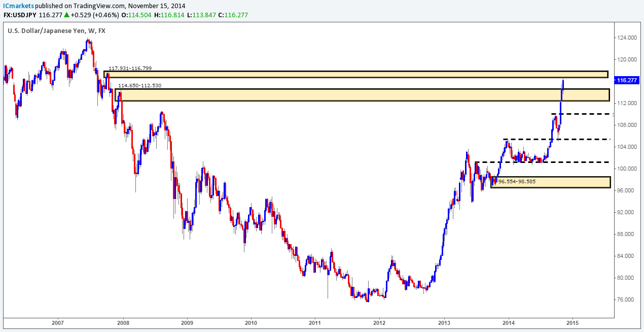644x332 pixels.
Task: Click the 84.000 price axis label
Action: (625, 256)
